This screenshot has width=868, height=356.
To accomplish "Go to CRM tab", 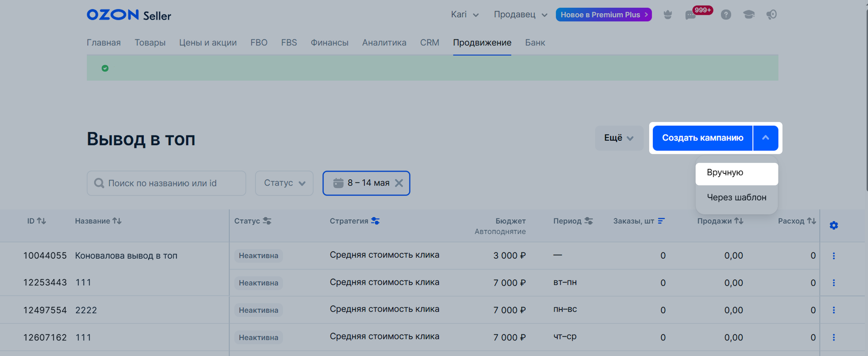I will click(430, 43).
